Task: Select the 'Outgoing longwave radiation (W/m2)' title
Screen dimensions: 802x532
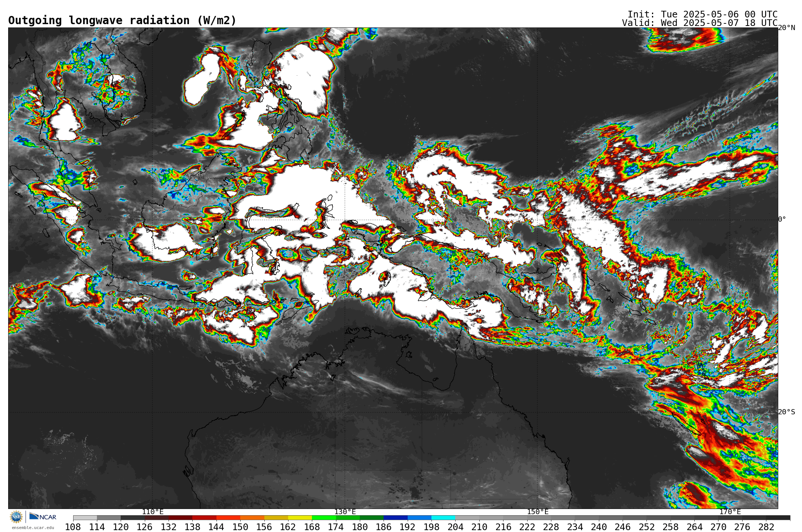Action: point(122,20)
